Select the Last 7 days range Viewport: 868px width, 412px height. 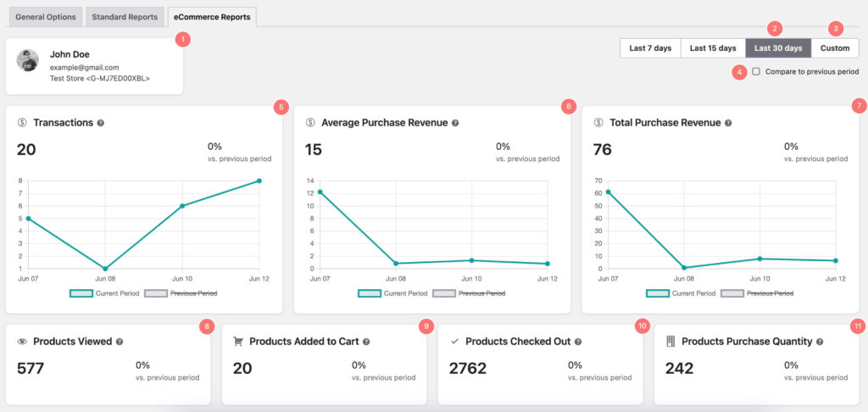[650, 48]
